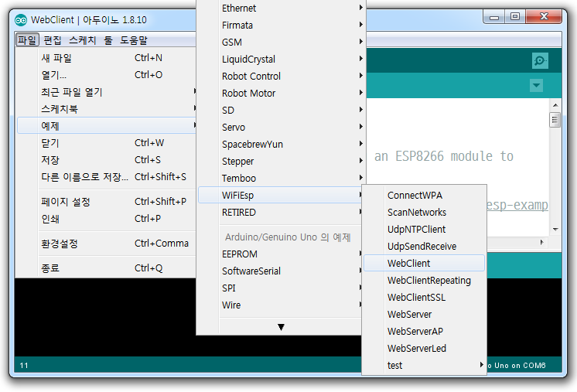577x392 pixels.
Task: Open ScanNetworks example
Action: tap(425, 212)
